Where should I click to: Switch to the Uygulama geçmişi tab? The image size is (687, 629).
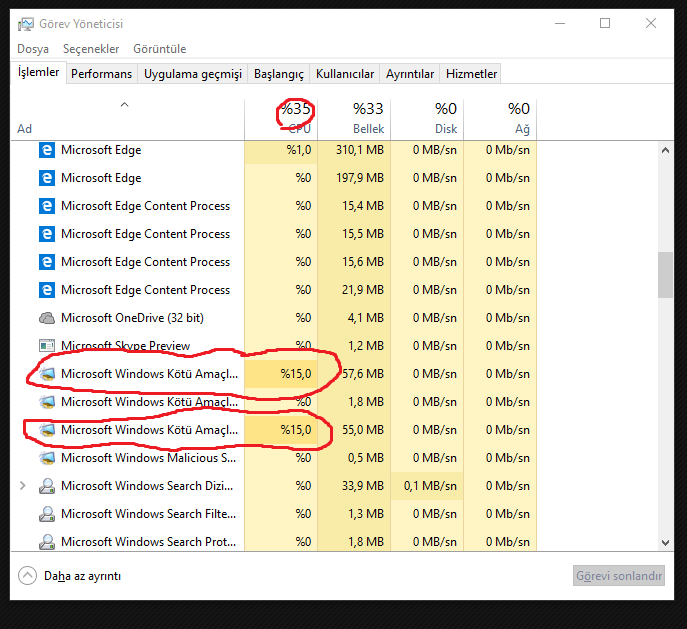[x=193, y=74]
